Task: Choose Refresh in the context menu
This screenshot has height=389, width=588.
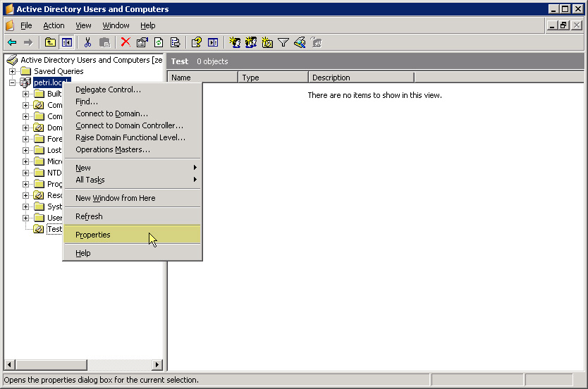Action: 133,216
